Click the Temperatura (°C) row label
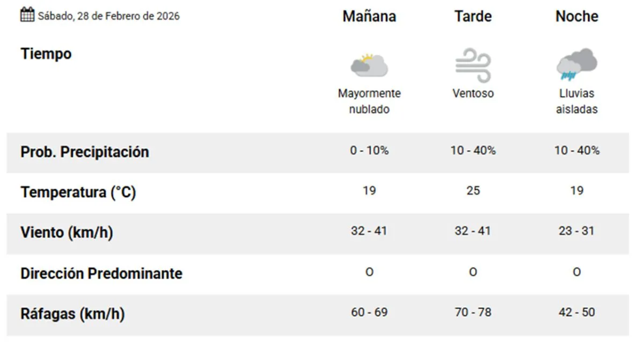 point(78,192)
